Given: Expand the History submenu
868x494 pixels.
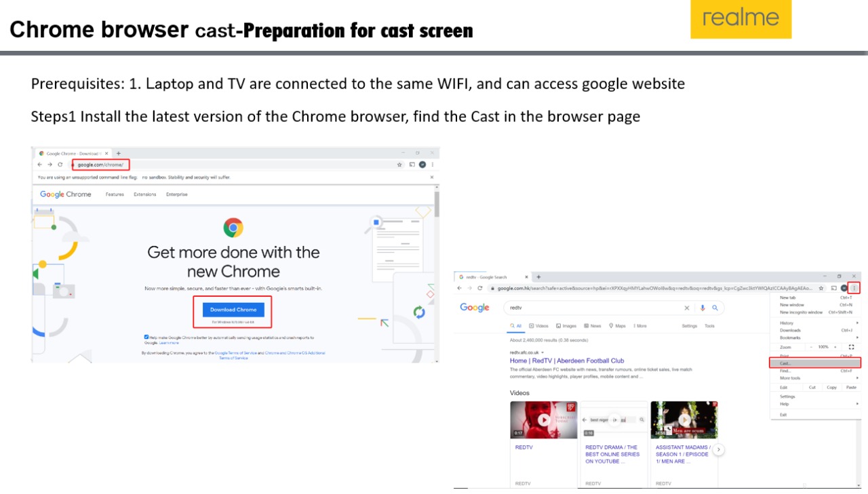Looking at the screenshot, I should tap(814, 323).
